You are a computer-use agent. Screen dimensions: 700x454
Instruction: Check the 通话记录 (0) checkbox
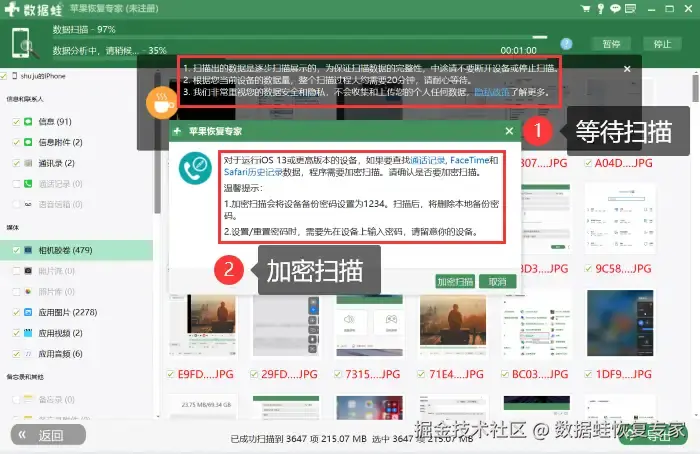16,184
